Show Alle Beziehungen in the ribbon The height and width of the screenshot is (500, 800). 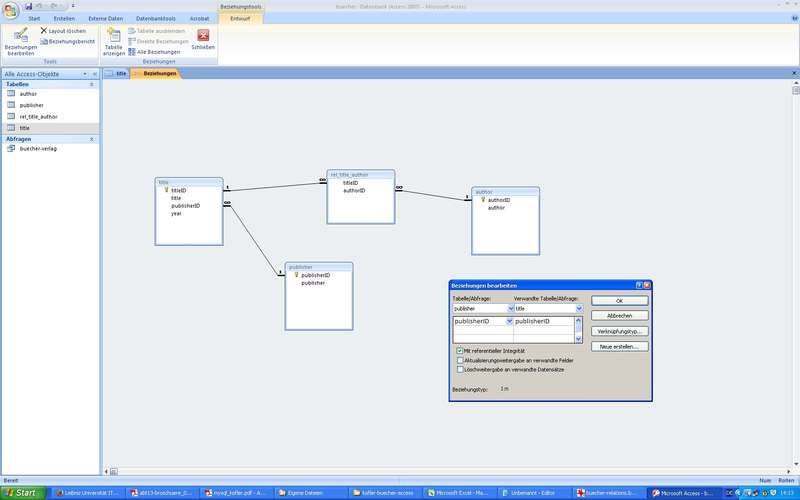131,51
